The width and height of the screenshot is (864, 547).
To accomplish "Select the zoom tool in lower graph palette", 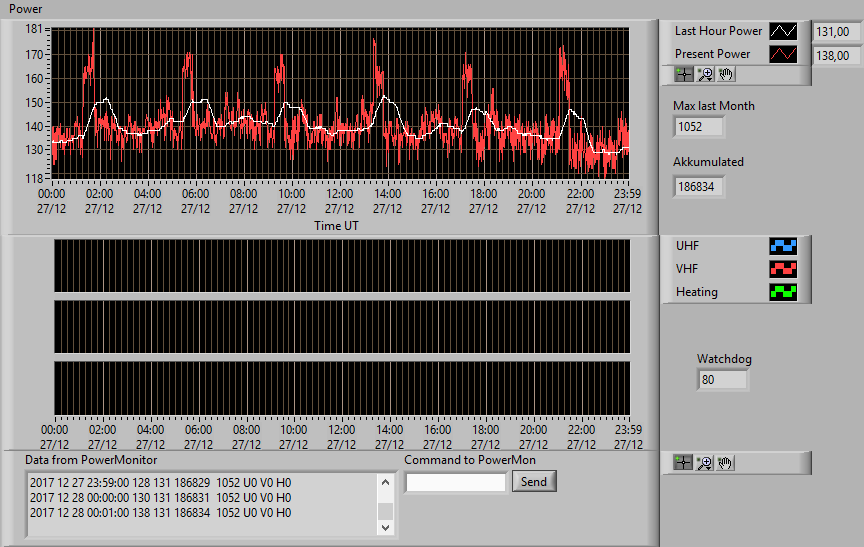I will [704, 463].
